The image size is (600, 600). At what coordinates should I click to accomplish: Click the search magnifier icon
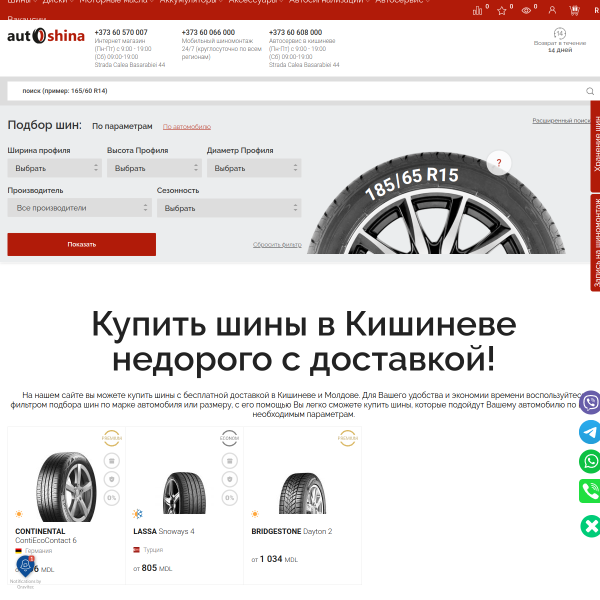coord(590,91)
